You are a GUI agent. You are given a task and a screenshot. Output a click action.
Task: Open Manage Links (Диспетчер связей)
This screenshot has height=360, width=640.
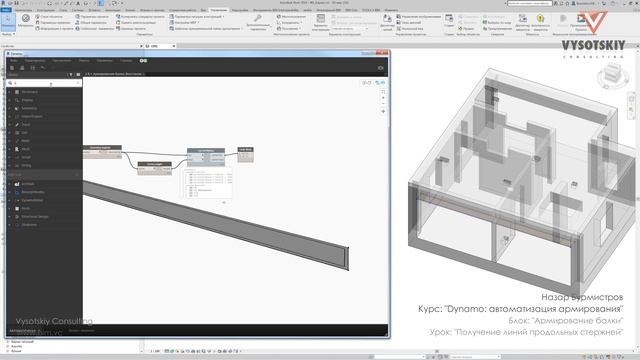387,22
